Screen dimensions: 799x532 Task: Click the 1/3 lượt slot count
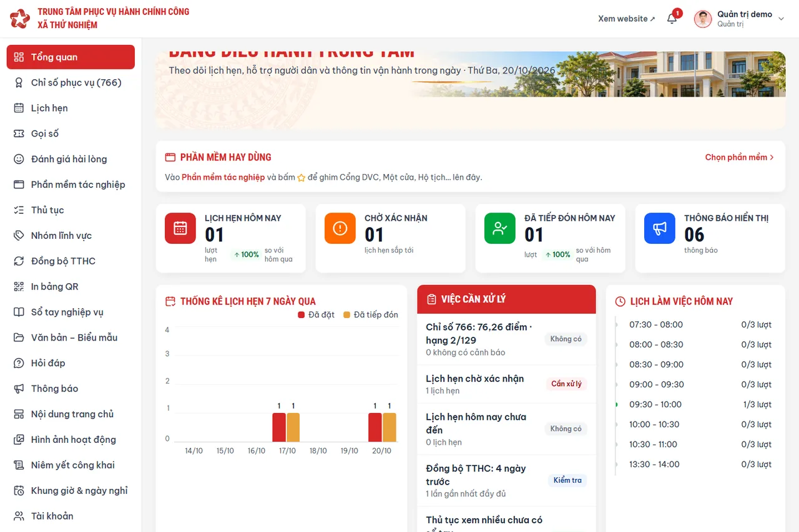point(757,404)
